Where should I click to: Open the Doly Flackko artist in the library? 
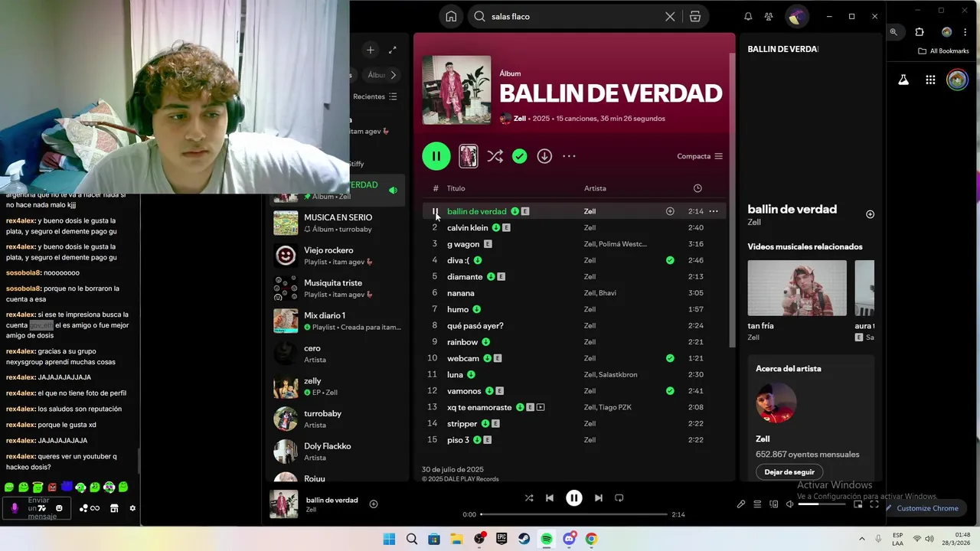[x=337, y=452]
